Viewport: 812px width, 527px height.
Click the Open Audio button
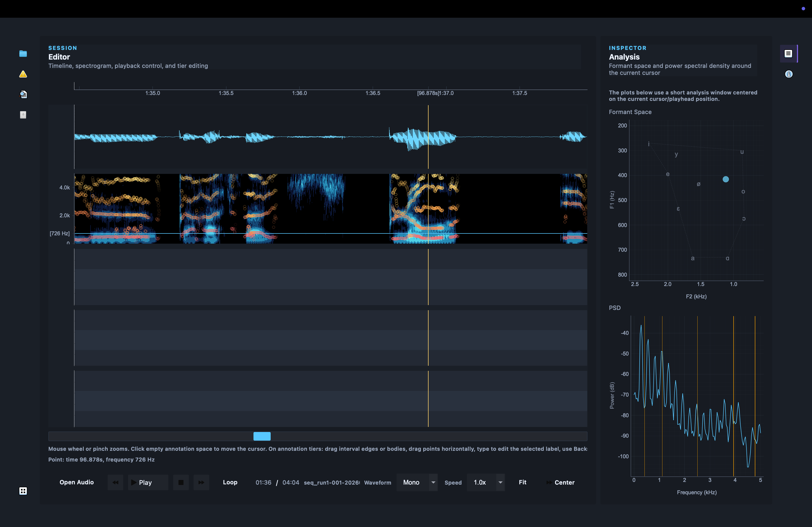point(77,482)
